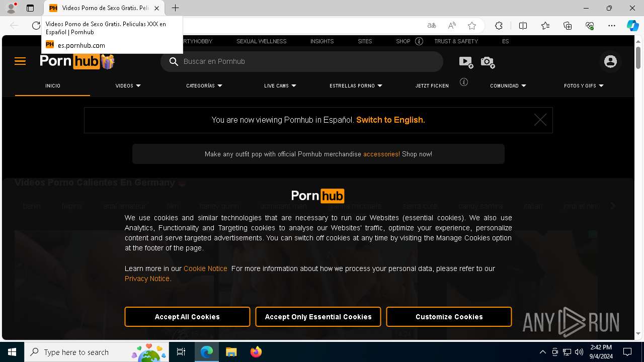The height and width of the screenshot is (362, 644).
Task: Open a new browser tab
Action: (175, 8)
